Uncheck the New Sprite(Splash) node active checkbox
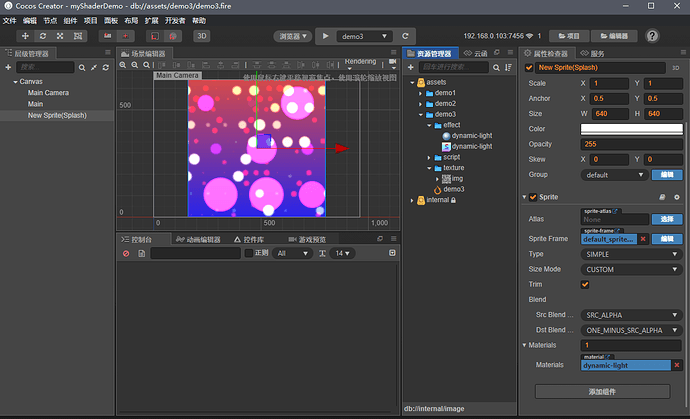Viewport: 690px width, 419px height. click(530, 68)
